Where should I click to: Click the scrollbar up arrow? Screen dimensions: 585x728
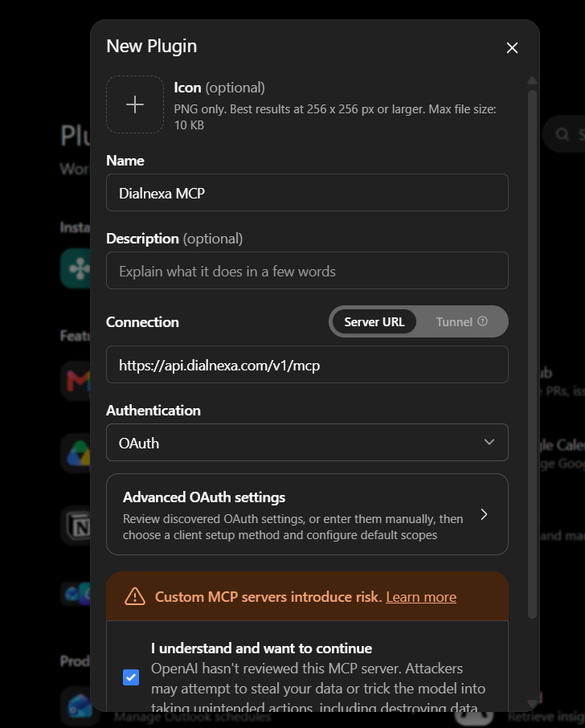(x=533, y=80)
